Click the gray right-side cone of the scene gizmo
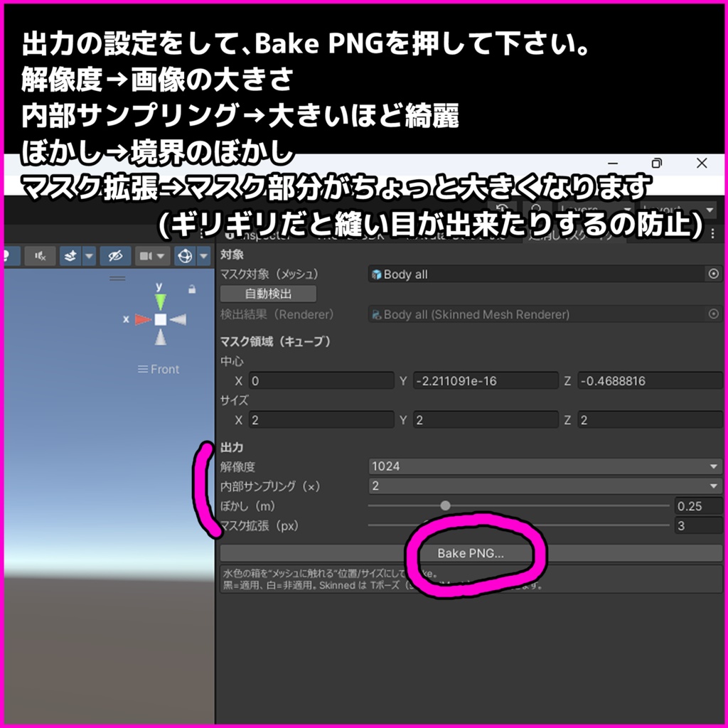 tap(178, 319)
